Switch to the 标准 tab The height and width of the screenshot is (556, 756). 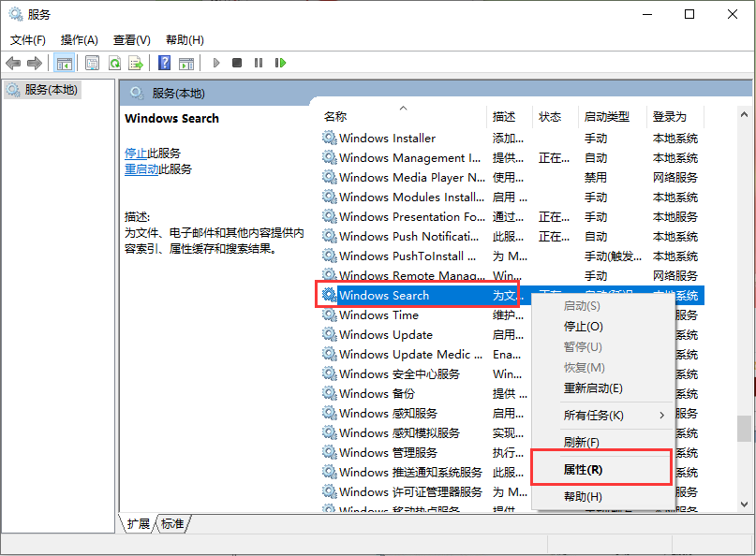172,524
